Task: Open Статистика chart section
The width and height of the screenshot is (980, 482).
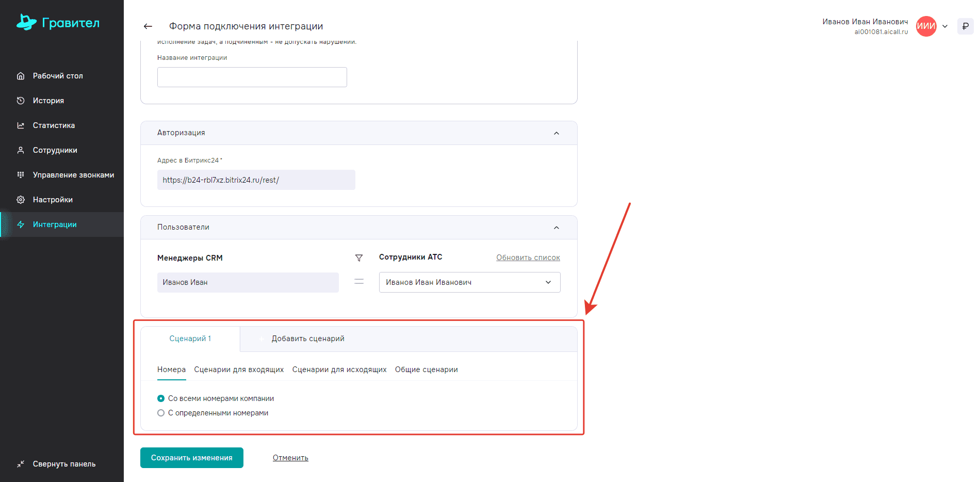Action: pos(53,125)
